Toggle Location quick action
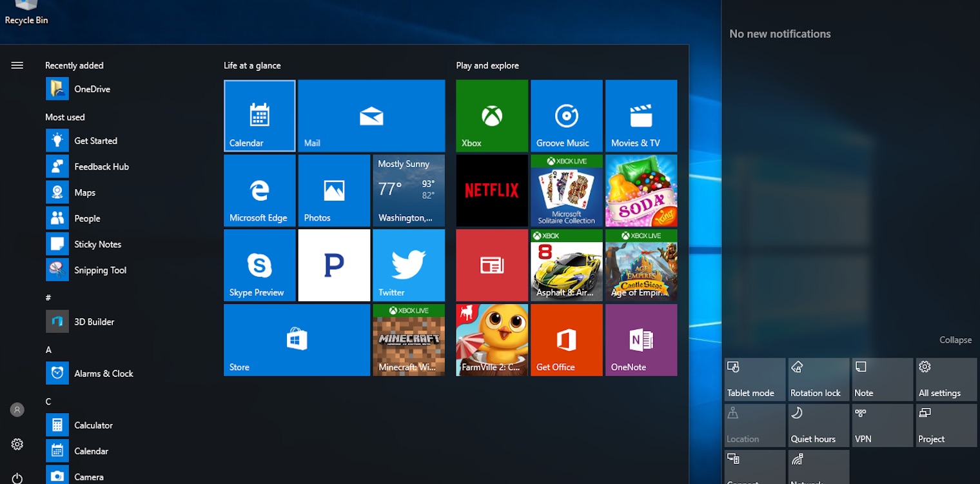 tap(755, 425)
